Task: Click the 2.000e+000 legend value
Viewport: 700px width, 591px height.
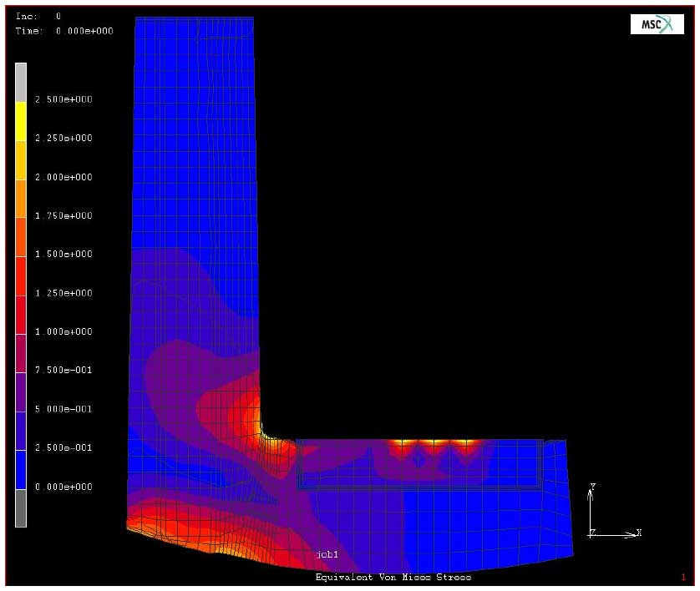Action: [x=63, y=177]
